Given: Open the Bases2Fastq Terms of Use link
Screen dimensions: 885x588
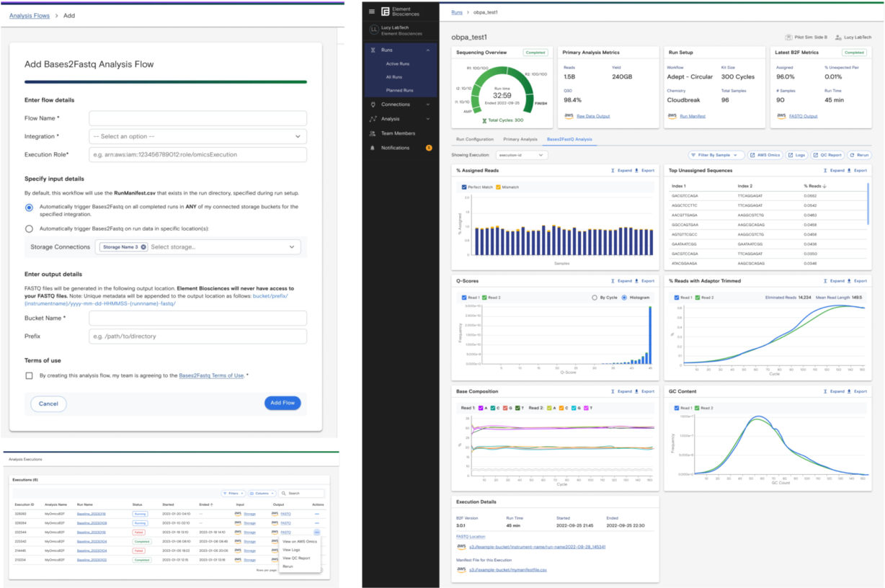Looking at the screenshot, I should click(211, 375).
